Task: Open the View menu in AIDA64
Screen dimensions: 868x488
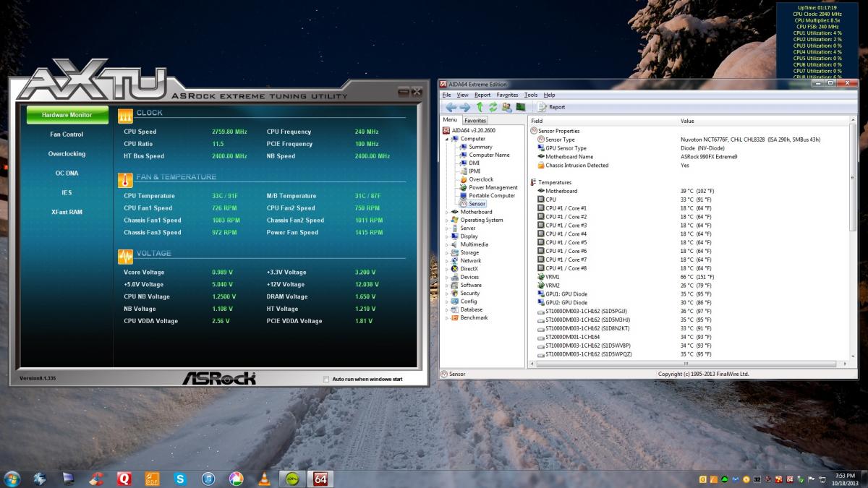Action: tap(463, 95)
